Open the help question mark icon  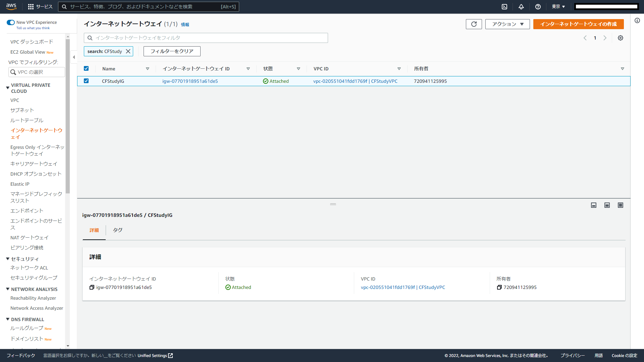[x=538, y=7]
